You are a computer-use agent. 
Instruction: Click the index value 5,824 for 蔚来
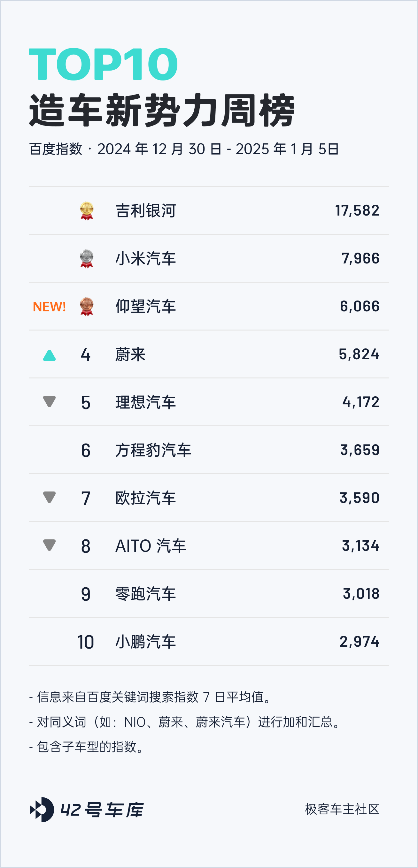[x=359, y=354]
